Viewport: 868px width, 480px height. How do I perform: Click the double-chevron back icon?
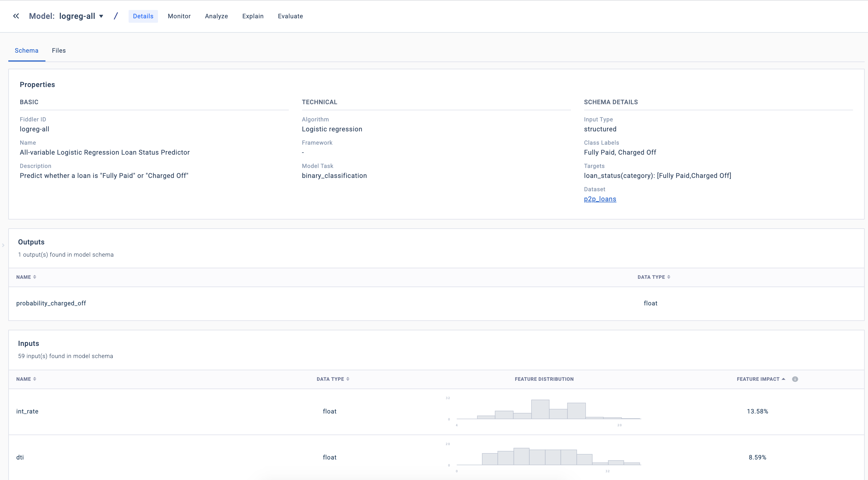tap(16, 16)
